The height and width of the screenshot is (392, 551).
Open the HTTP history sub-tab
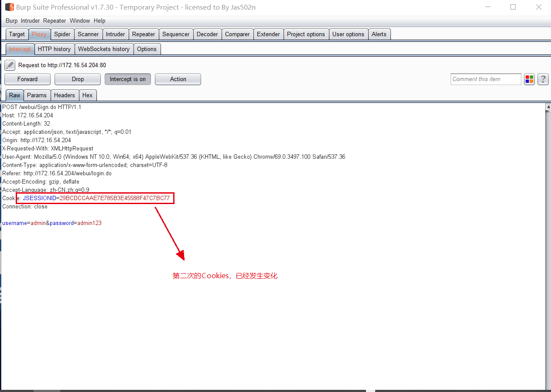click(54, 49)
